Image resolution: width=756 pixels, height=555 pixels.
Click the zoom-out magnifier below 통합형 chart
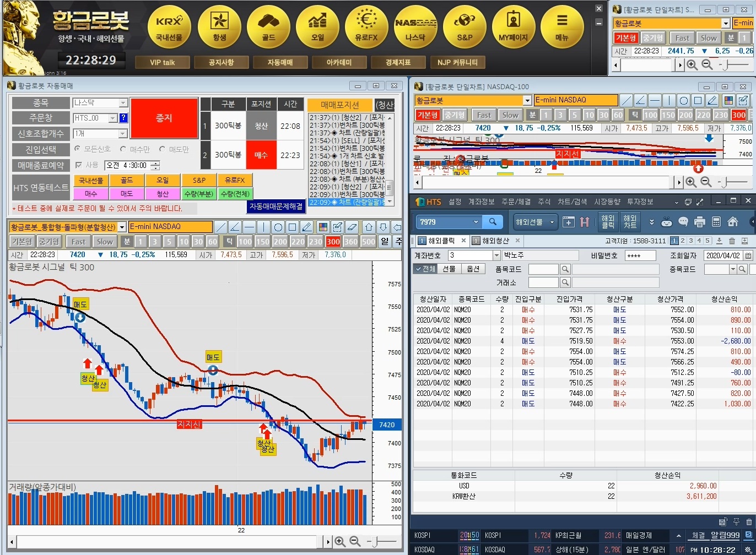pyautogui.click(x=355, y=542)
